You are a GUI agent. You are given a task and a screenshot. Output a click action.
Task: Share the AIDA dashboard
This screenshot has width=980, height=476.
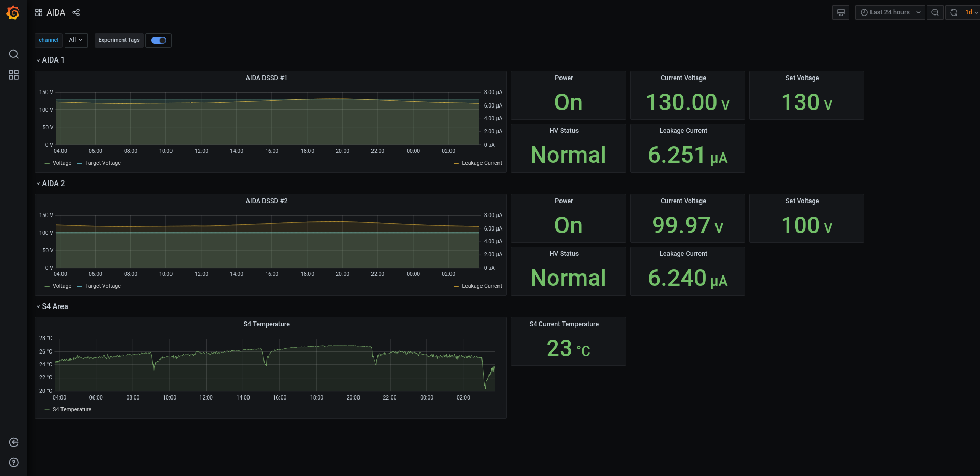tap(76, 12)
